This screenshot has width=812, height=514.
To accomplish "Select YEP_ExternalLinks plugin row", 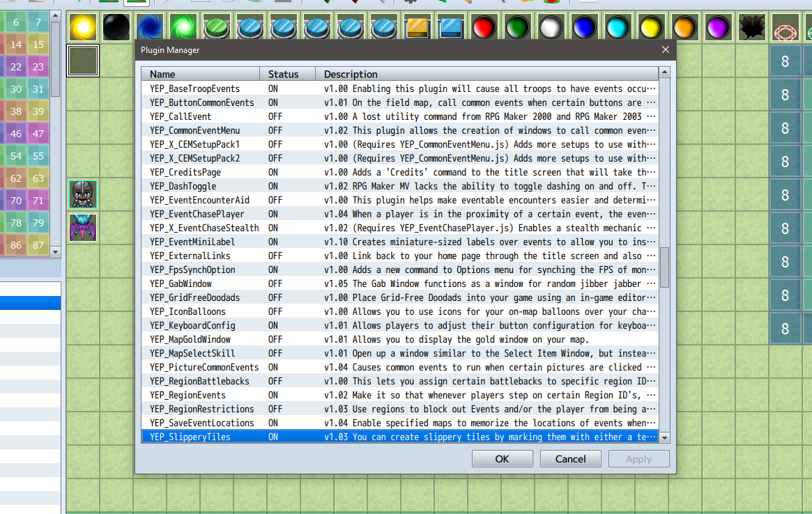I will (400, 256).
